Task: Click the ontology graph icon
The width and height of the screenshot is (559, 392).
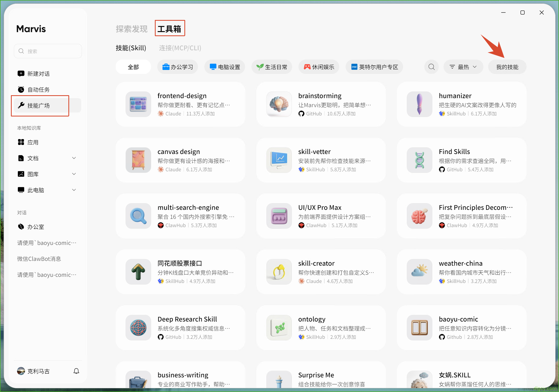Action: 279,328
